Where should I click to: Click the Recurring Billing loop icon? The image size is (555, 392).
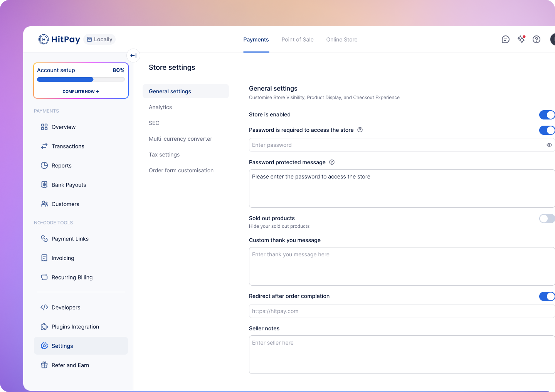(x=44, y=277)
